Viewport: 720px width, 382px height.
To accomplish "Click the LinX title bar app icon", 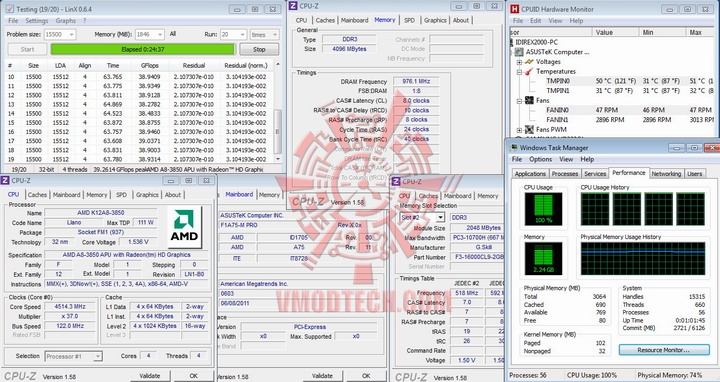I will click(9, 9).
